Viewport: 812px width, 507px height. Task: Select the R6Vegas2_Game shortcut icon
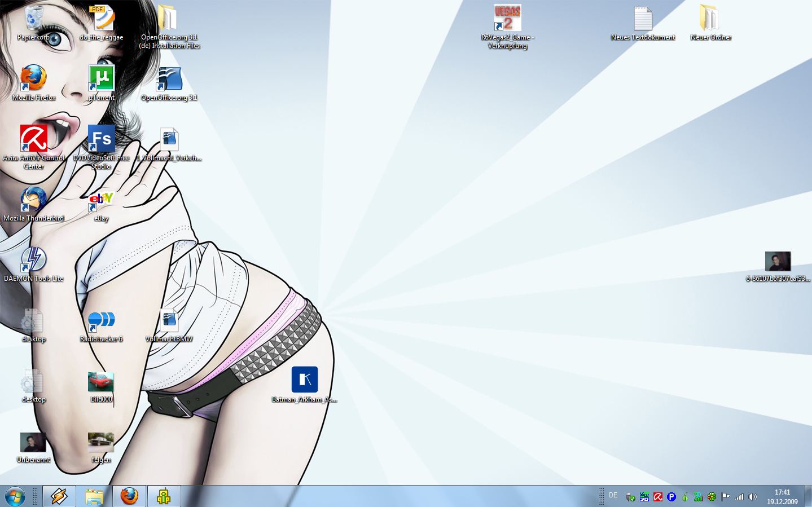click(507, 19)
